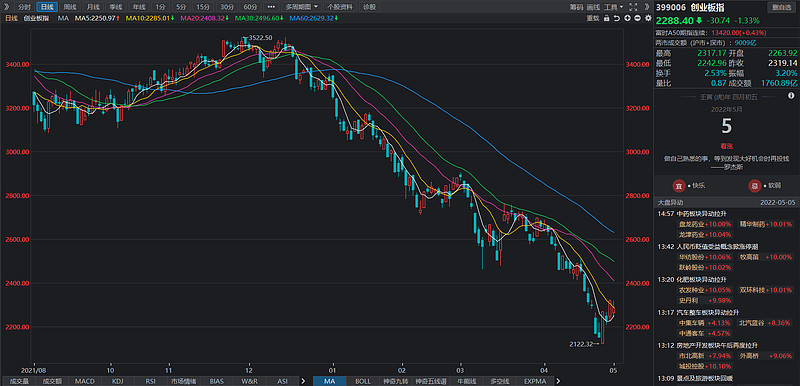Viewport: 800px width, 386px height.
Task: Click MA30:2496.60 green legend value
Action: [x=257, y=18]
